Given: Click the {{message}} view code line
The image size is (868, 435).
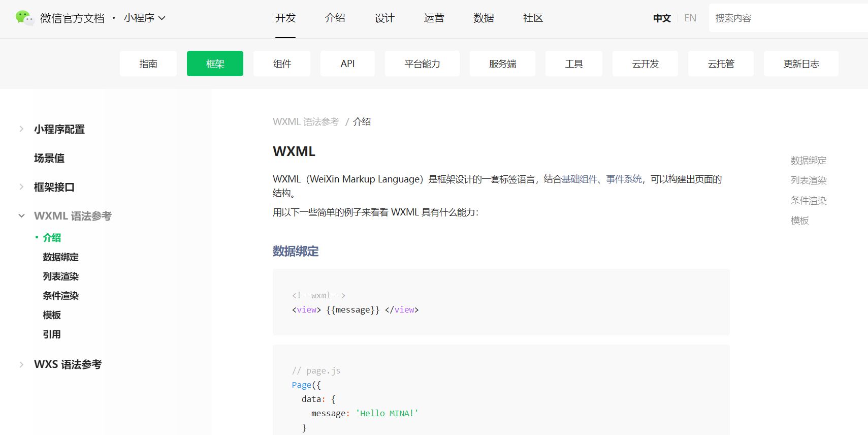Looking at the screenshot, I should (355, 309).
